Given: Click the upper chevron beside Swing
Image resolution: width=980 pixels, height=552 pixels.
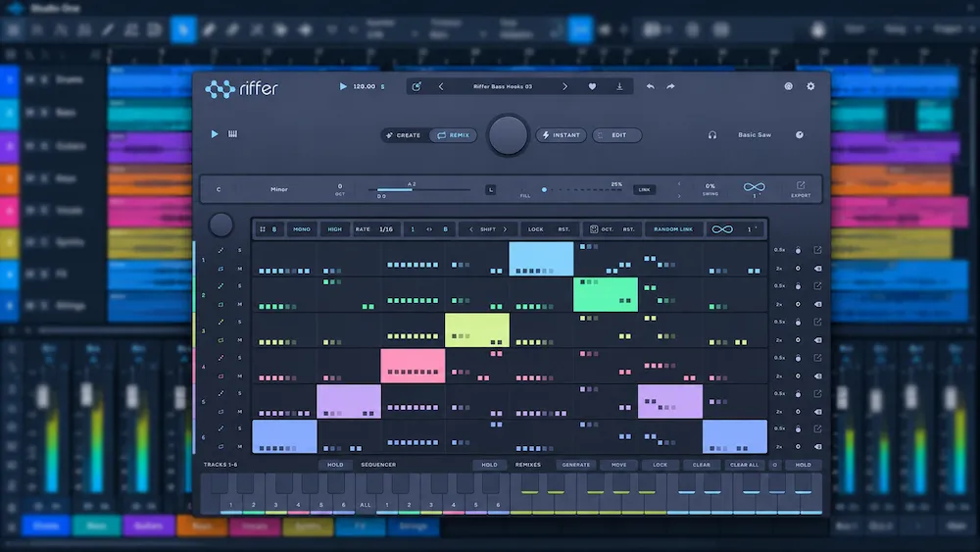Looking at the screenshot, I should [x=679, y=183].
